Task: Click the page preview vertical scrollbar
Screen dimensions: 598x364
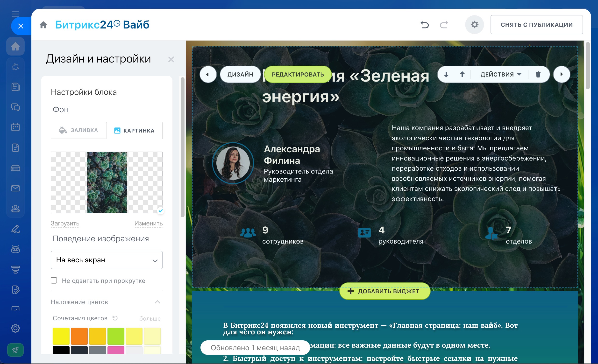Action: tap(588, 65)
